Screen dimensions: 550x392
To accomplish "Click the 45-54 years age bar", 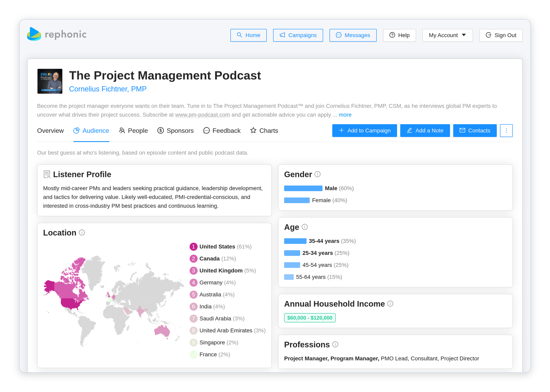I will [292, 265].
